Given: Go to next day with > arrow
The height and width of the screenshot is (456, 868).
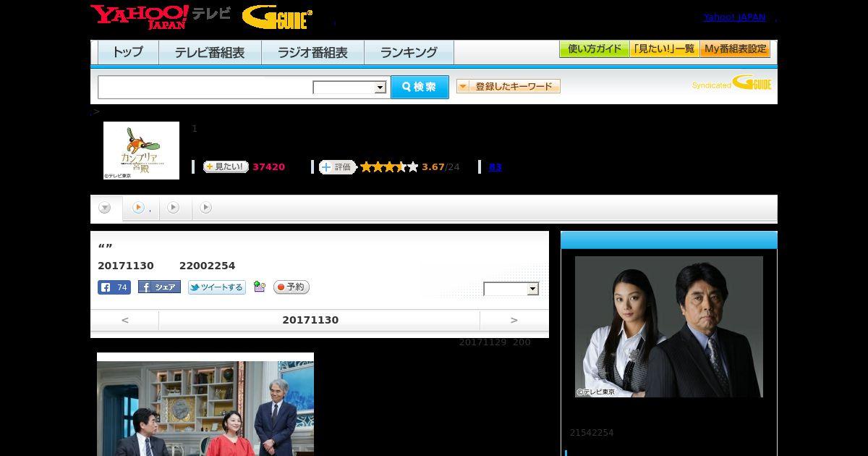Looking at the screenshot, I should tap(514, 320).
